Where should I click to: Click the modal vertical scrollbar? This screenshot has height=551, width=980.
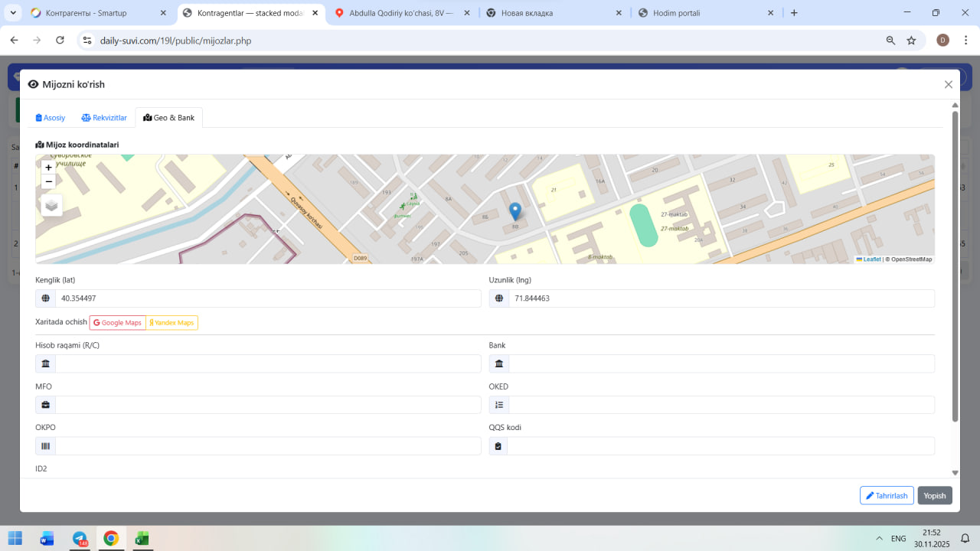pos(955,266)
